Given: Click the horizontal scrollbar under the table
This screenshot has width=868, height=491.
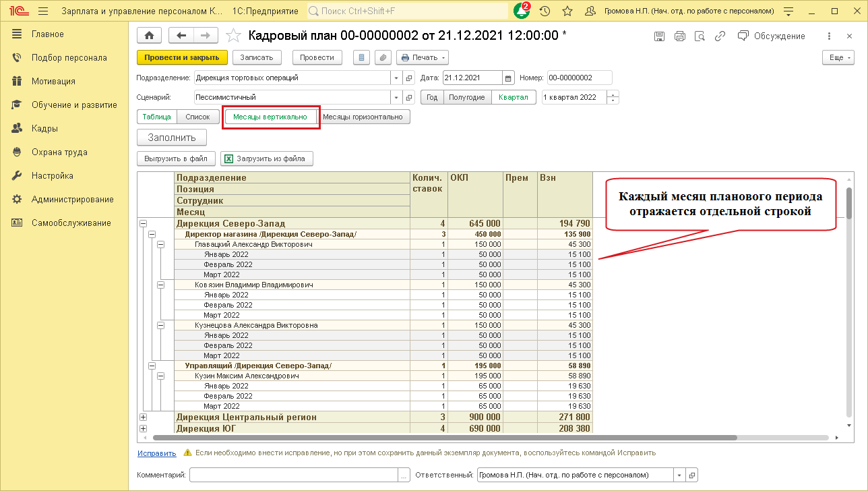Looking at the screenshot, I should click(x=438, y=438).
